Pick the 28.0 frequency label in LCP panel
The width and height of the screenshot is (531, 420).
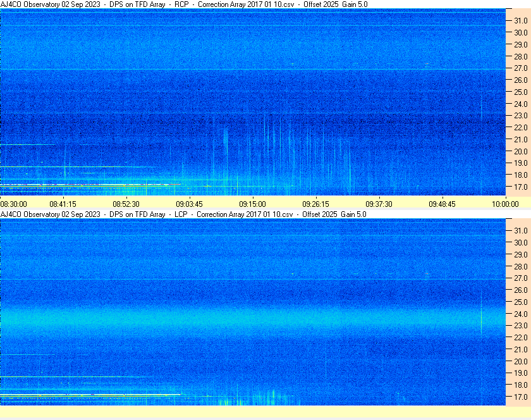point(521,266)
